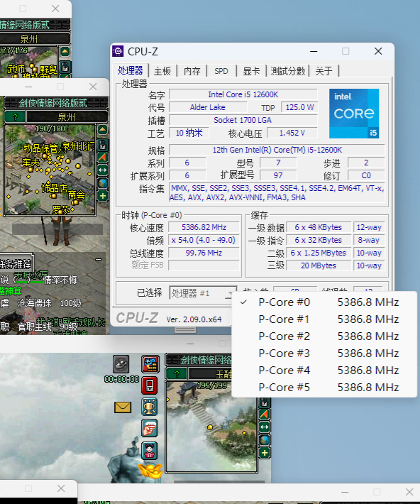
Task: Close the CPU-Z window
Action: coord(378,51)
